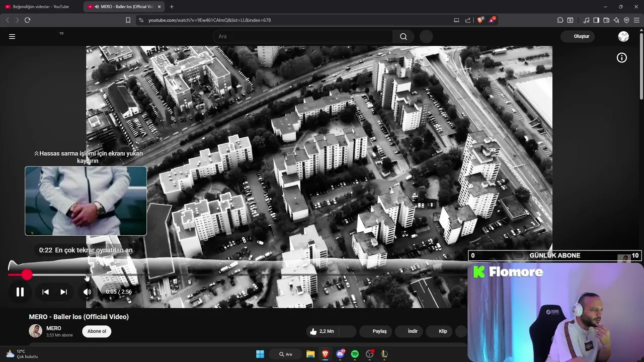Screen dimensions: 644x362
Task: Skip to the previous video
Action: [45, 292]
